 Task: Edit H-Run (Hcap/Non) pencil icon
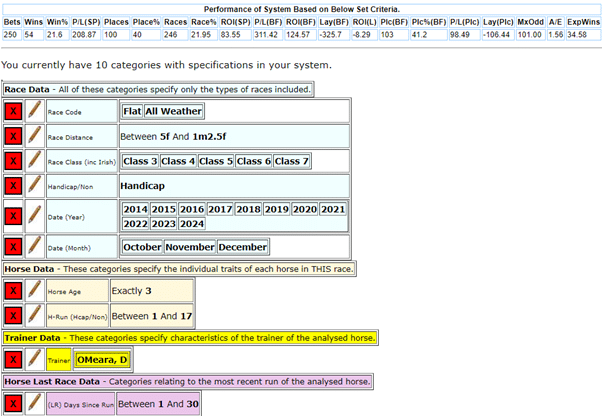pos(35,316)
